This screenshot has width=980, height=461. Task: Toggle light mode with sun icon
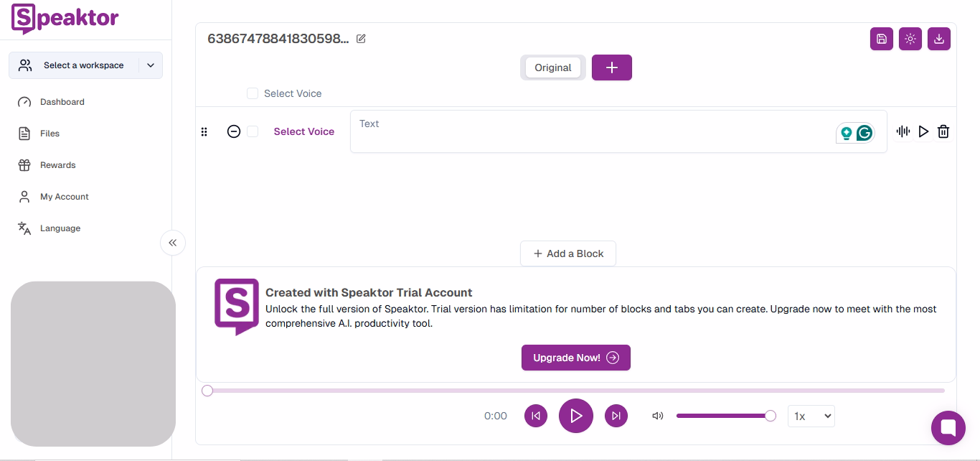[x=910, y=39]
